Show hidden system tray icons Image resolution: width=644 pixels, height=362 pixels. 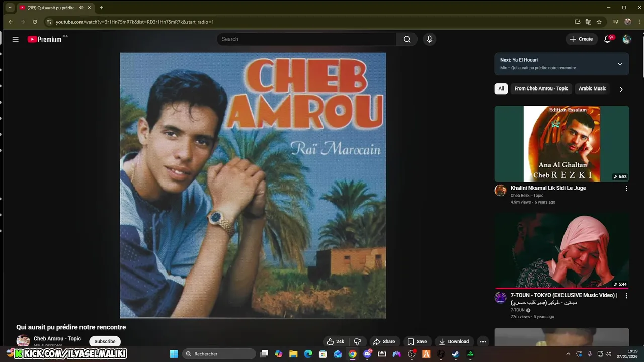568,354
